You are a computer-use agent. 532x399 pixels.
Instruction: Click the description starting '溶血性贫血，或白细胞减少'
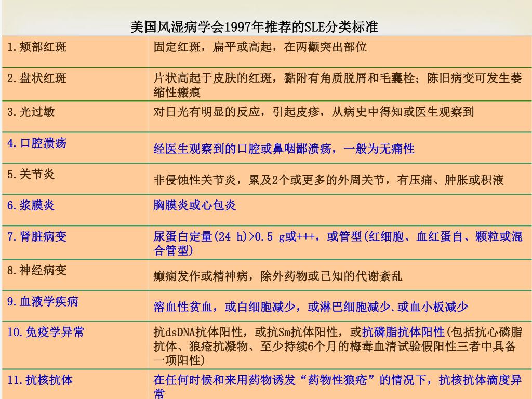click(x=311, y=307)
